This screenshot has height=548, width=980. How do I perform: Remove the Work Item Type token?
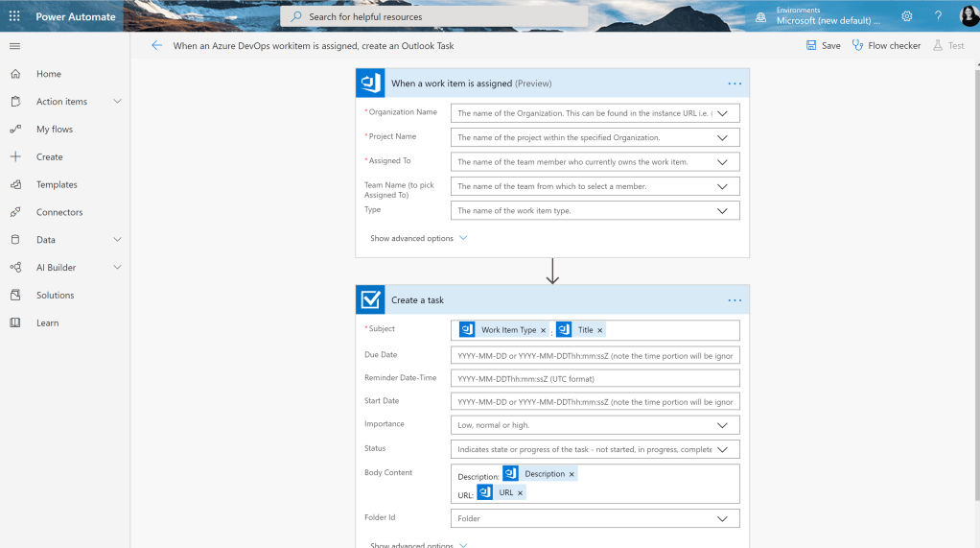click(x=543, y=330)
